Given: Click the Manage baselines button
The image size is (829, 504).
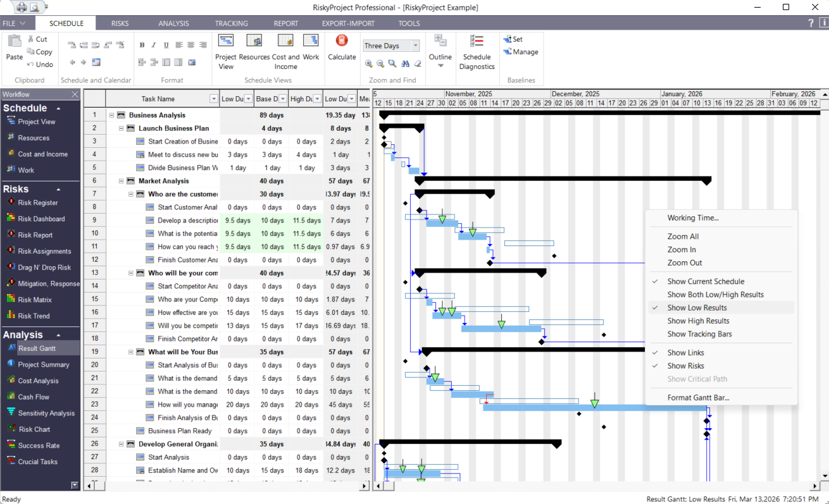Looking at the screenshot, I should click(x=521, y=51).
